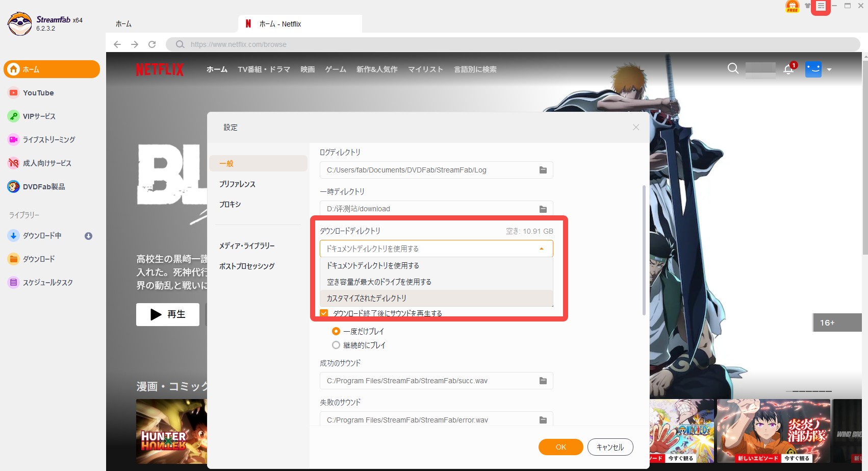
Task: Select 継続的にプレイ radio button
Action: 336,345
